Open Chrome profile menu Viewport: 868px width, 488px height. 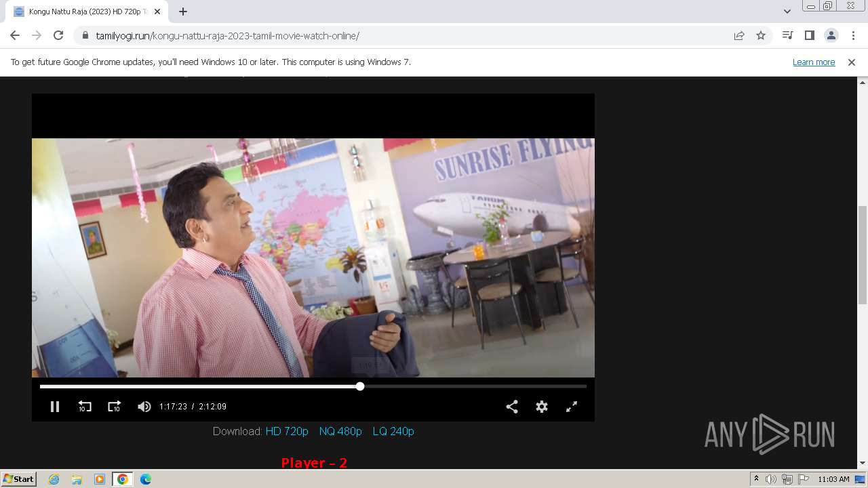pos(831,35)
